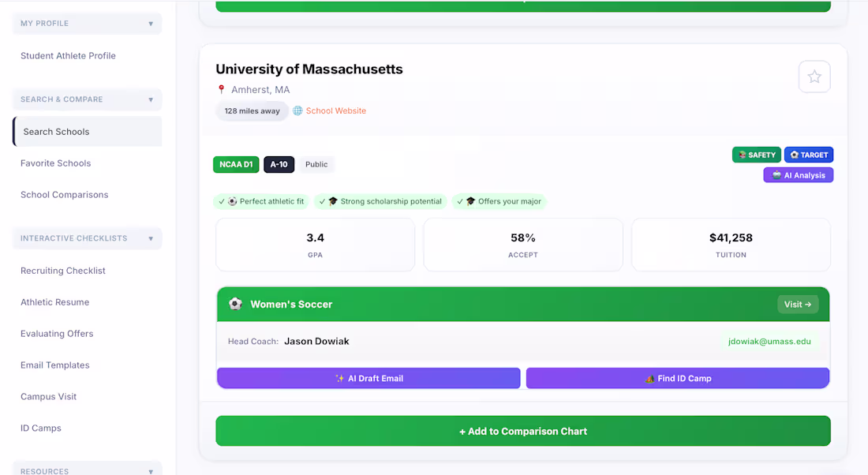Click the Amherst, MA location text
Image resolution: width=868 pixels, height=475 pixels.
pyautogui.click(x=260, y=90)
